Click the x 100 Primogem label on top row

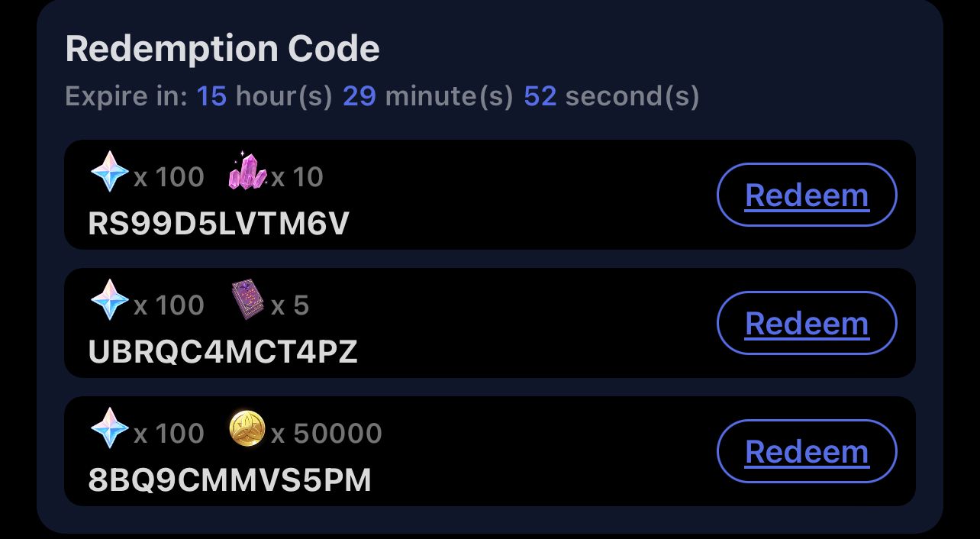pyautogui.click(x=169, y=176)
